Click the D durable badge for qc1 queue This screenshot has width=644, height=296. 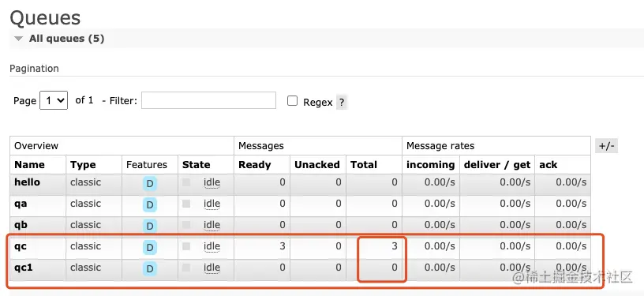tap(149, 269)
